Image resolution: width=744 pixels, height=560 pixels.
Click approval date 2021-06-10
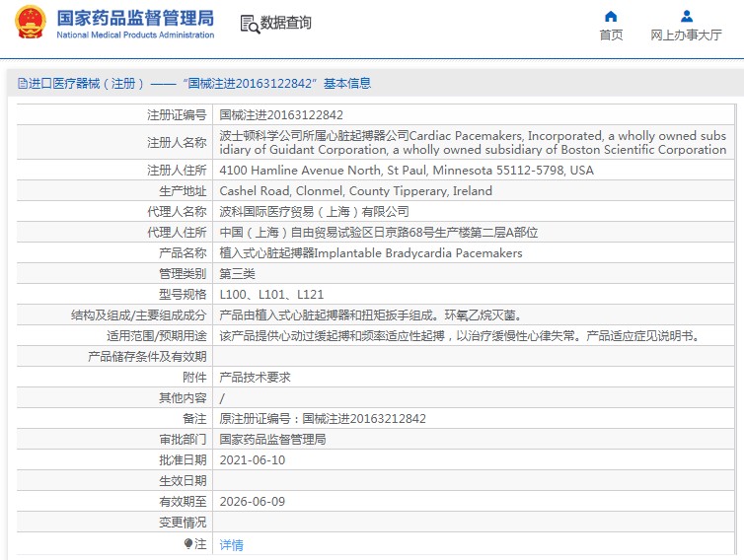(x=253, y=460)
